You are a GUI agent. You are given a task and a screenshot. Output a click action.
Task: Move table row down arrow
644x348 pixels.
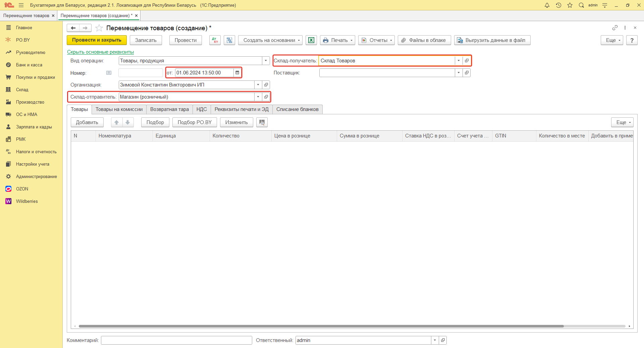click(128, 122)
